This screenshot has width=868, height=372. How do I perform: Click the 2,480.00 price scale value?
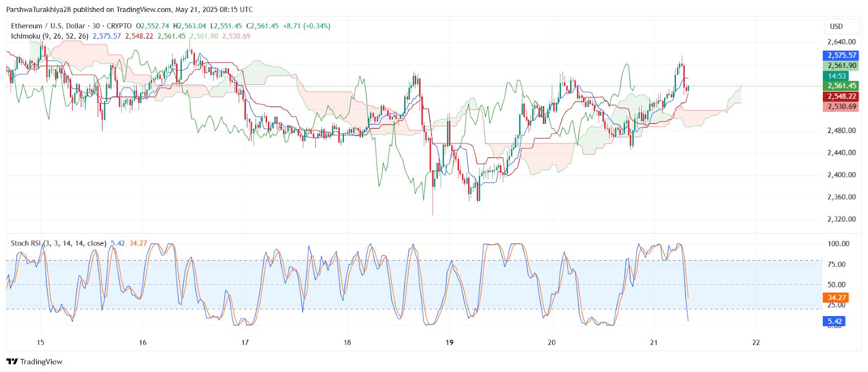point(841,130)
